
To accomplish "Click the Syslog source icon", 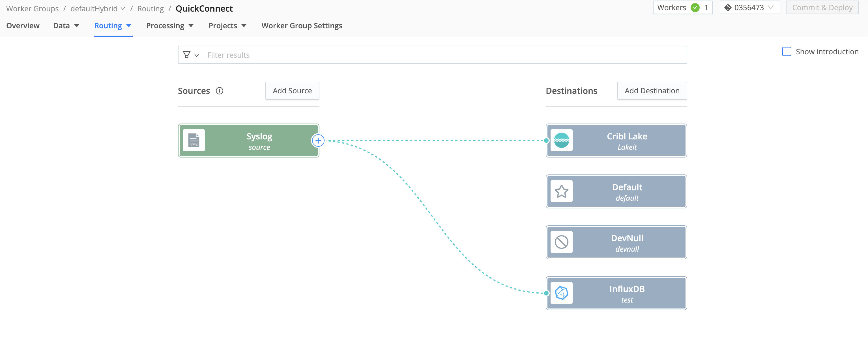I will click(194, 141).
